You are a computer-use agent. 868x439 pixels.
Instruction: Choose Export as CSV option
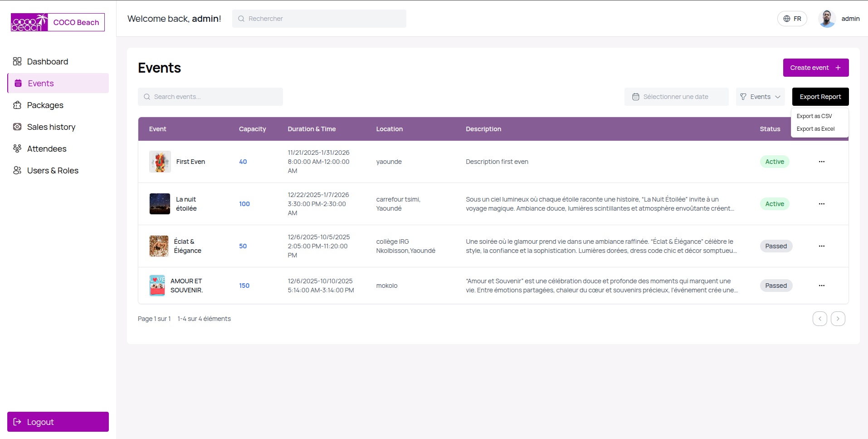point(814,116)
